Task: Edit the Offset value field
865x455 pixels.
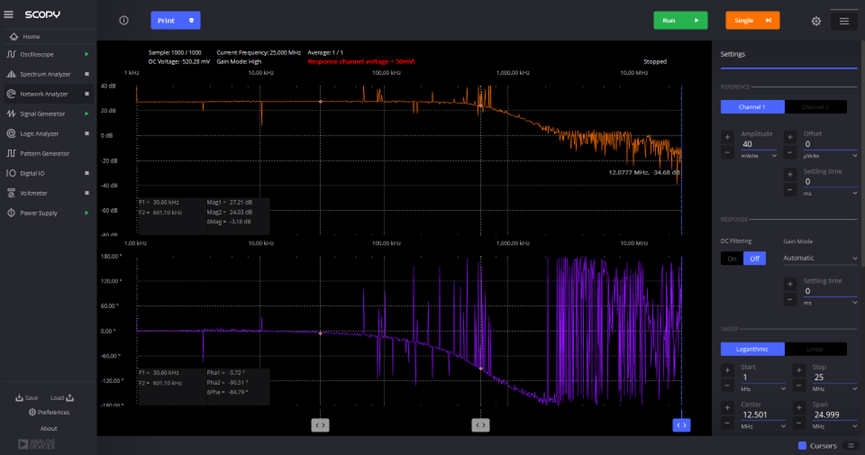Action: point(830,144)
